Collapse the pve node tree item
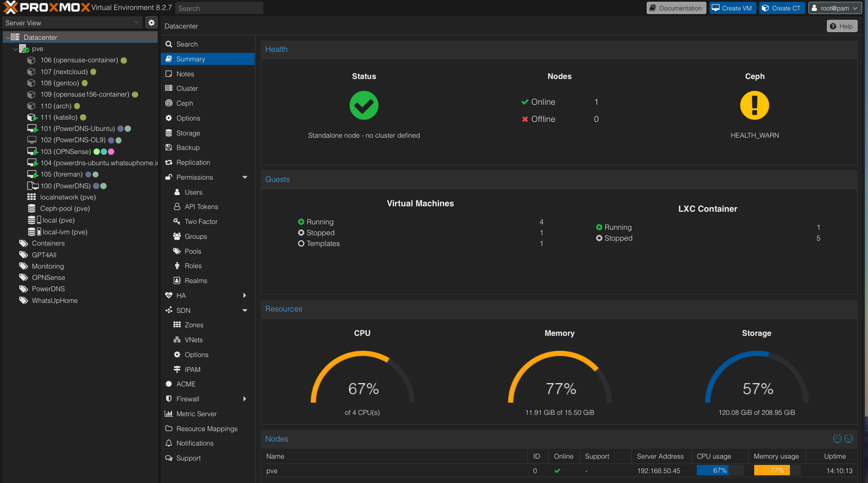The image size is (868, 483). coord(15,48)
